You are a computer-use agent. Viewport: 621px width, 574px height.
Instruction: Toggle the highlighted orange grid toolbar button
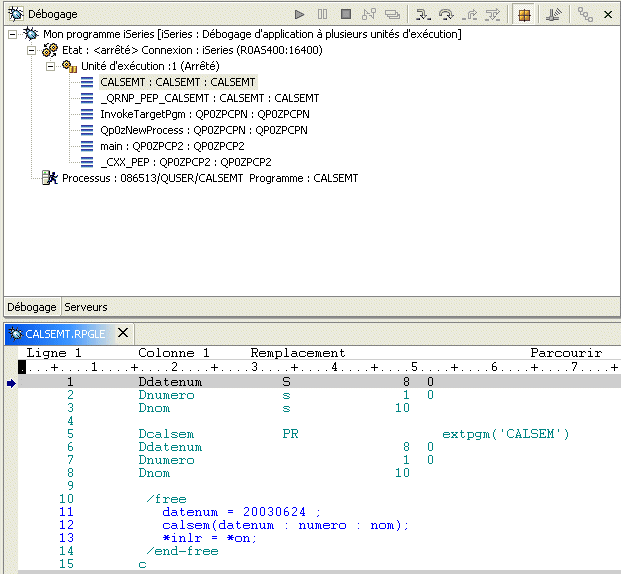coord(523,15)
